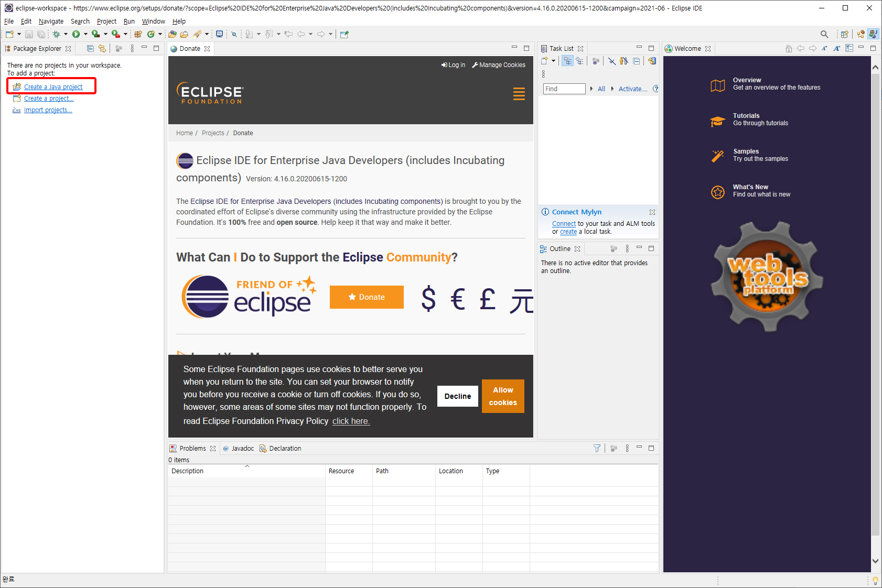Open the External Tools dropdown arrow
The height and width of the screenshot is (588, 882).
pos(125,34)
